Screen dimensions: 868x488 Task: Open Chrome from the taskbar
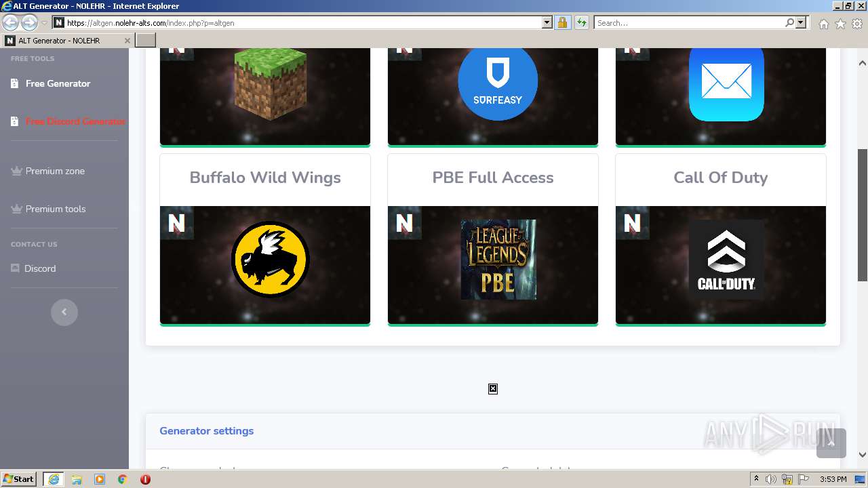pyautogui.click(x=123, y=479)
